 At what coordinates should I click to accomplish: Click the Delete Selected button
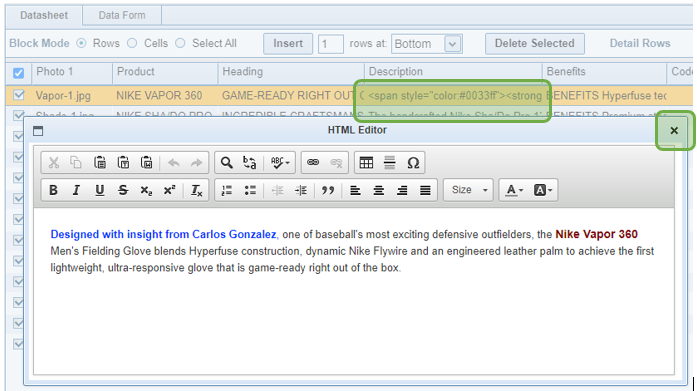click(x=535, y=44)
